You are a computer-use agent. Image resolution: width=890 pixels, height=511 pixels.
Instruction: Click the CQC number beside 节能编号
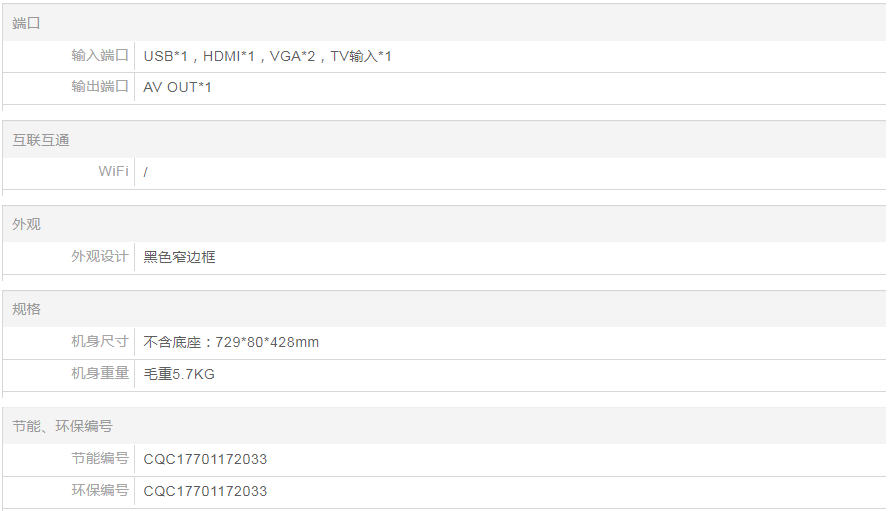point(205,459)
